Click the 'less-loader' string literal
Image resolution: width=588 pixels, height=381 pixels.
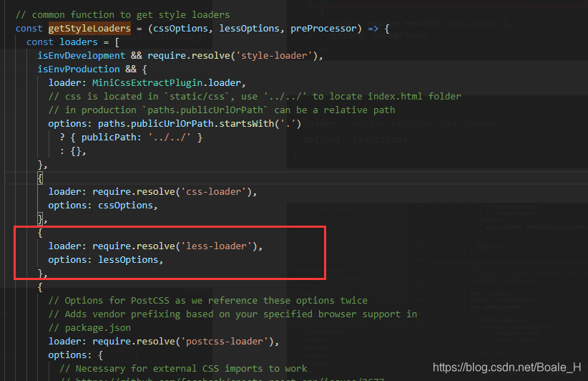click(x=216, y=246)
